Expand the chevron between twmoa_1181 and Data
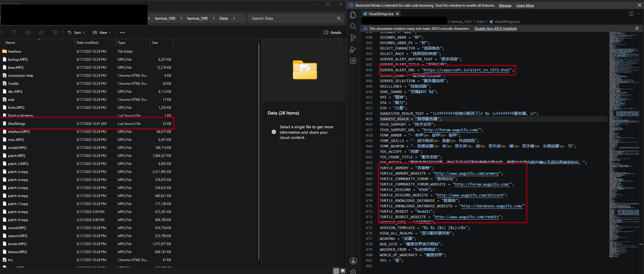The width and height of the screenshot is (644, 274). 214,18
